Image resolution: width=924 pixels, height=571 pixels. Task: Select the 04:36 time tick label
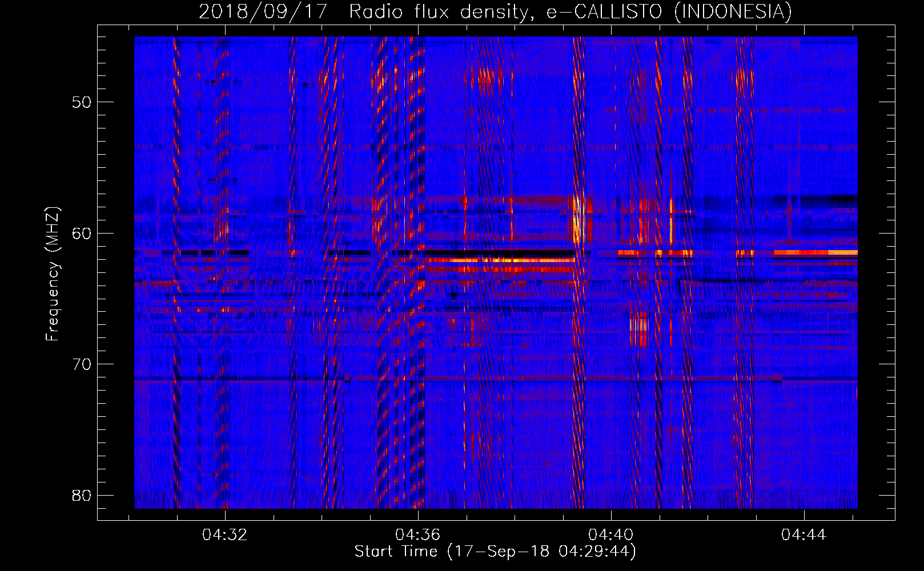click(418, 535)
